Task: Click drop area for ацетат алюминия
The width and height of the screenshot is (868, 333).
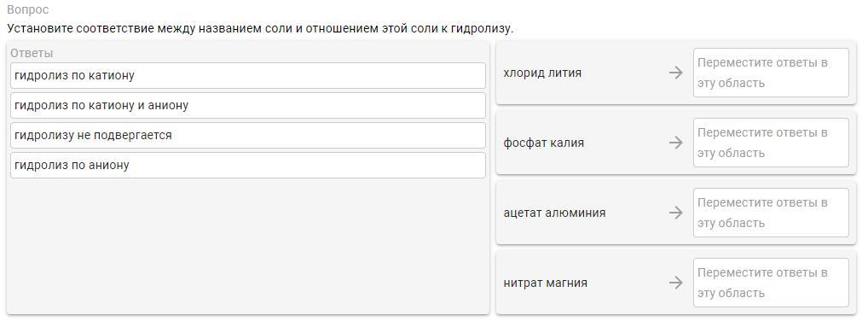Action: click(x=771, y=213)
